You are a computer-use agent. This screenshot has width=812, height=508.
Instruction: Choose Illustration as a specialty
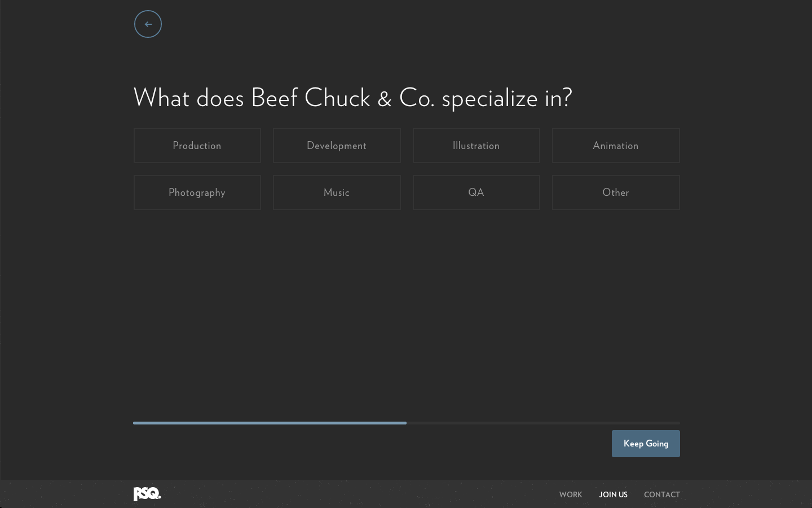[x=476, y=146]
